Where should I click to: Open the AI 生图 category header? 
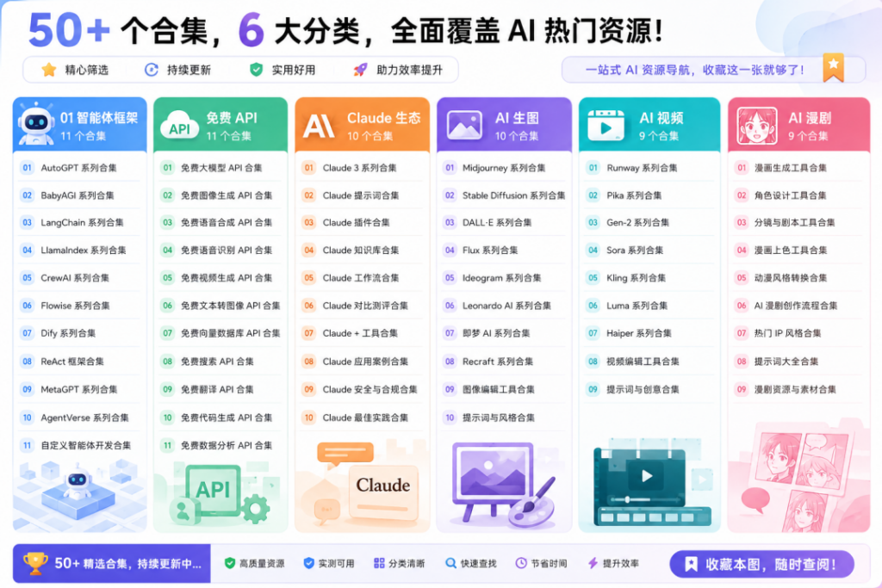[x=504, y=125]
